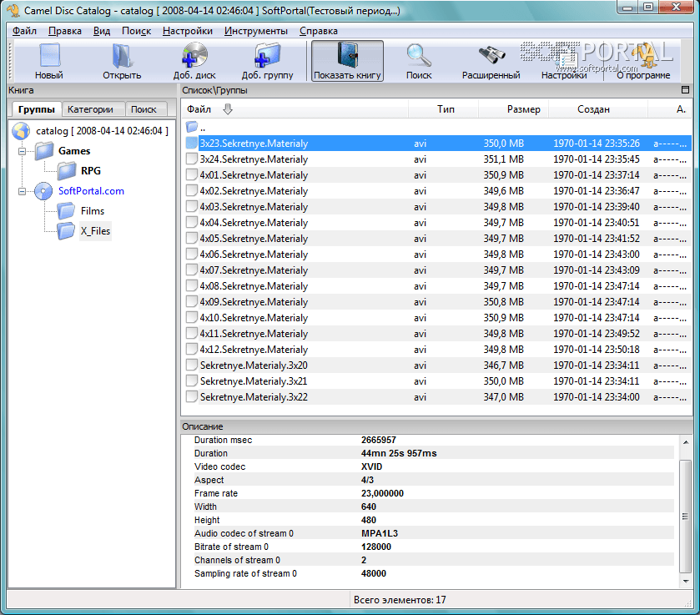This screenshot has width=700, height=615.
Task: Open the Вид menu
Action: (102, 31)
